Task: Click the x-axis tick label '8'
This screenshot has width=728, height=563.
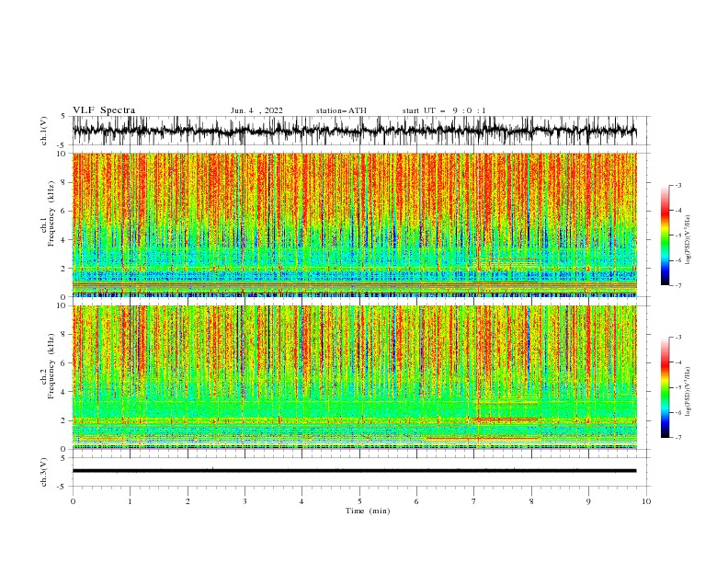Action: 531,501
